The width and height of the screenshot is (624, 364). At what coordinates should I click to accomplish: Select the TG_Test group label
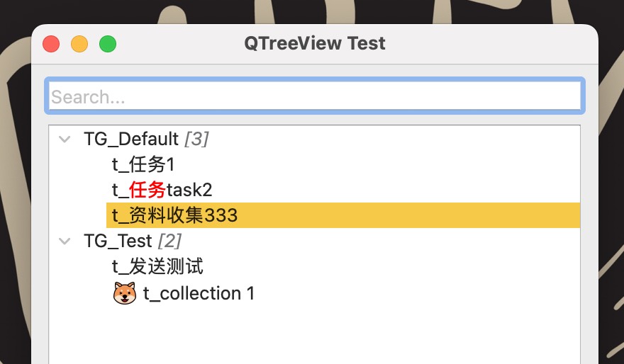(118, 241)
